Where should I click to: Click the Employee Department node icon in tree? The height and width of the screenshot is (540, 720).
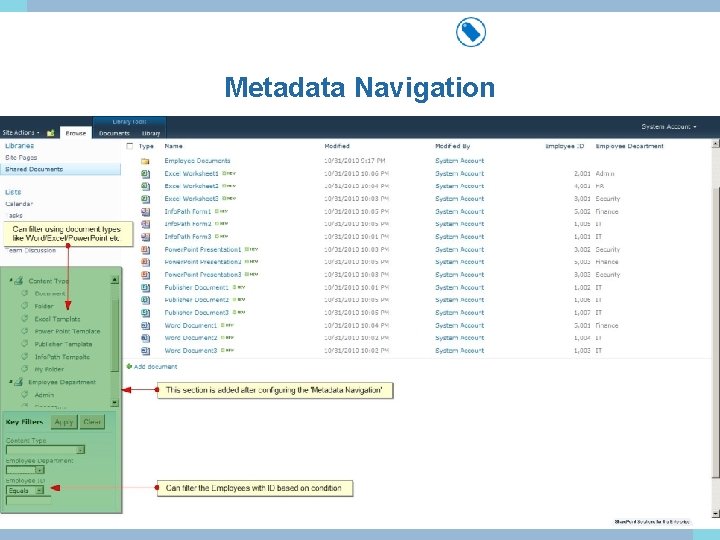click(19, 382)
